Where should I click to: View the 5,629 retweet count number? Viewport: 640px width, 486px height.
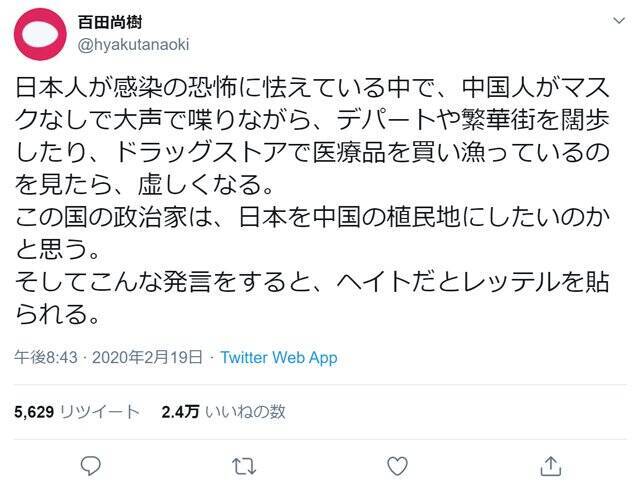(x=35, y=410)
